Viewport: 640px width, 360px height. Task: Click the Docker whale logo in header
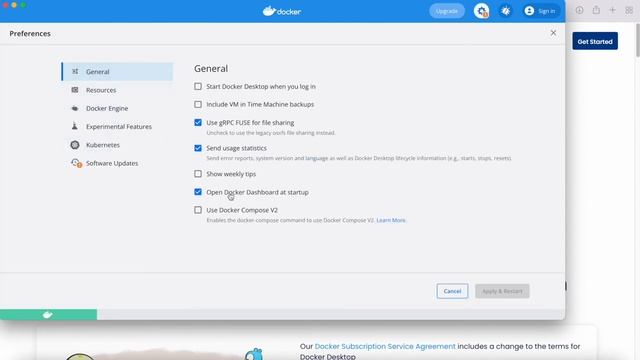pyautogui.click(x=282, y=11)
